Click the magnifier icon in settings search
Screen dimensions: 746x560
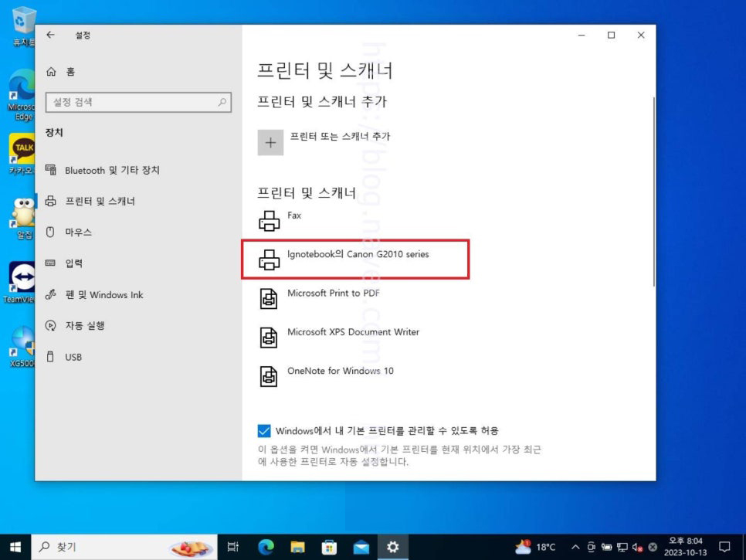222,102
